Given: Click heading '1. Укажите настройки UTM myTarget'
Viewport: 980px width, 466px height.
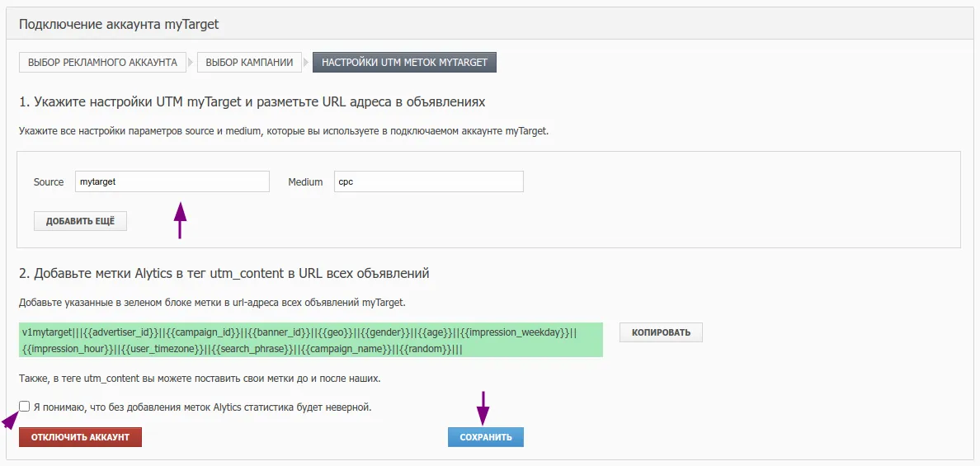Looking at the screenshot, I should point(252,101).
